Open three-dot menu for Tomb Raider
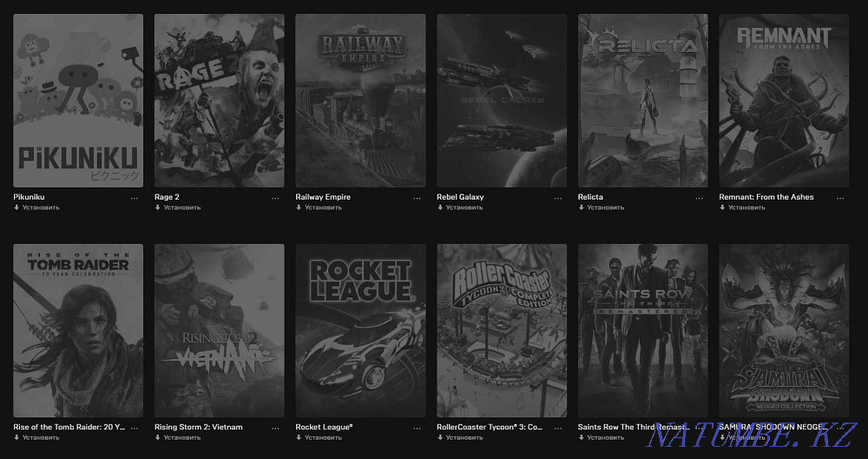This screenshot has height=459, width=868. coord(135,429)
